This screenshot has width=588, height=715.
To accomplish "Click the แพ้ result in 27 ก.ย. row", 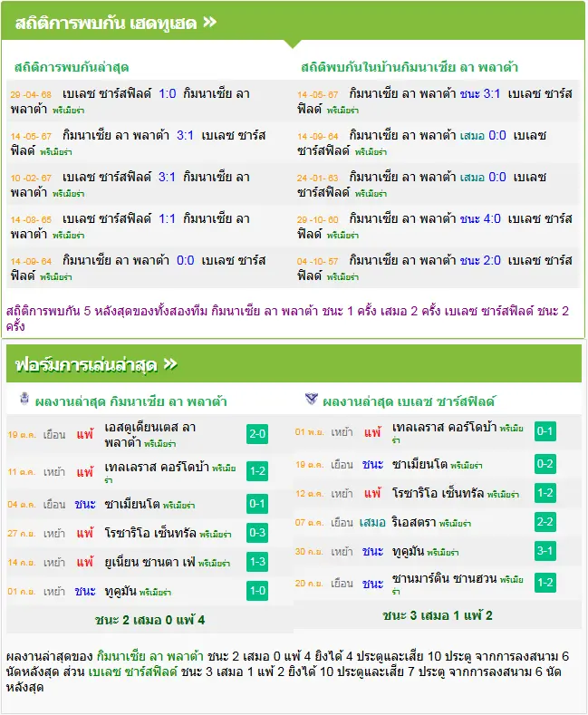I will click(85, 533).
